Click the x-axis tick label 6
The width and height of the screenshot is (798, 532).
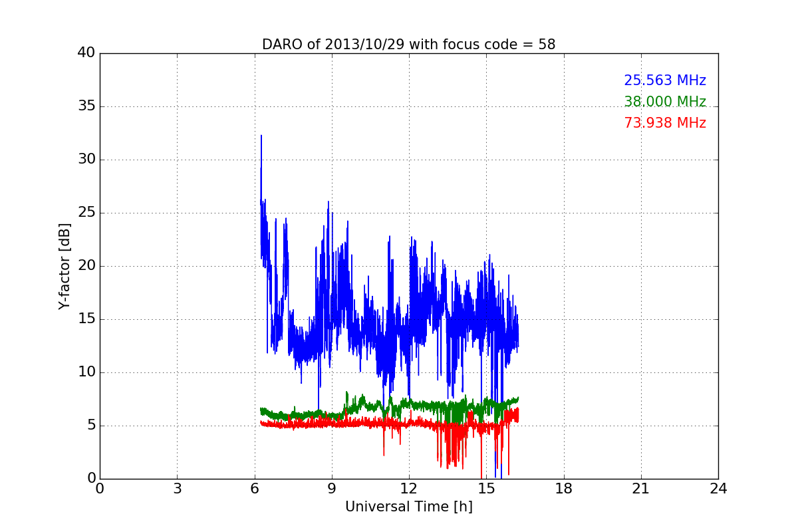click(255, 489)
